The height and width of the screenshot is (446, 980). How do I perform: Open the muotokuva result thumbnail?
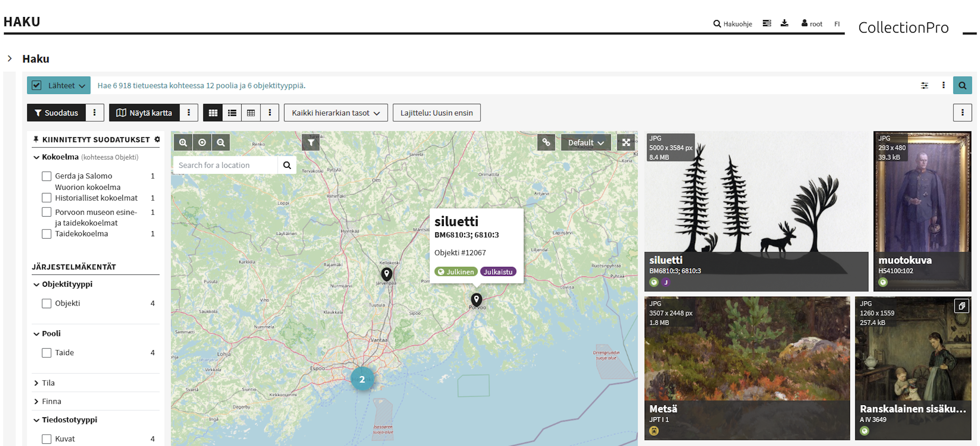tap(922, 211)
